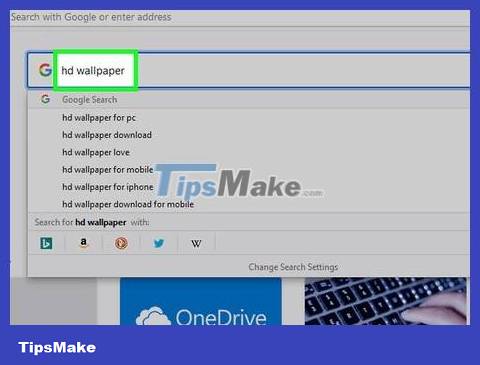Open the OneDrive tile

tap(201, 301)
